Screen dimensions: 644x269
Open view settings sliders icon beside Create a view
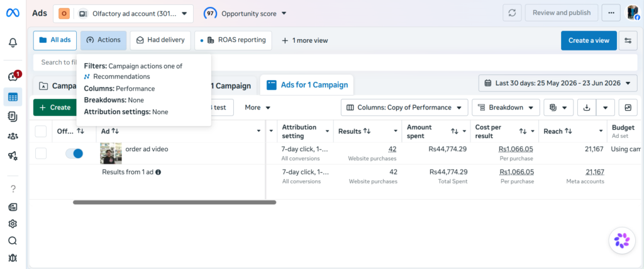point(628,40)
